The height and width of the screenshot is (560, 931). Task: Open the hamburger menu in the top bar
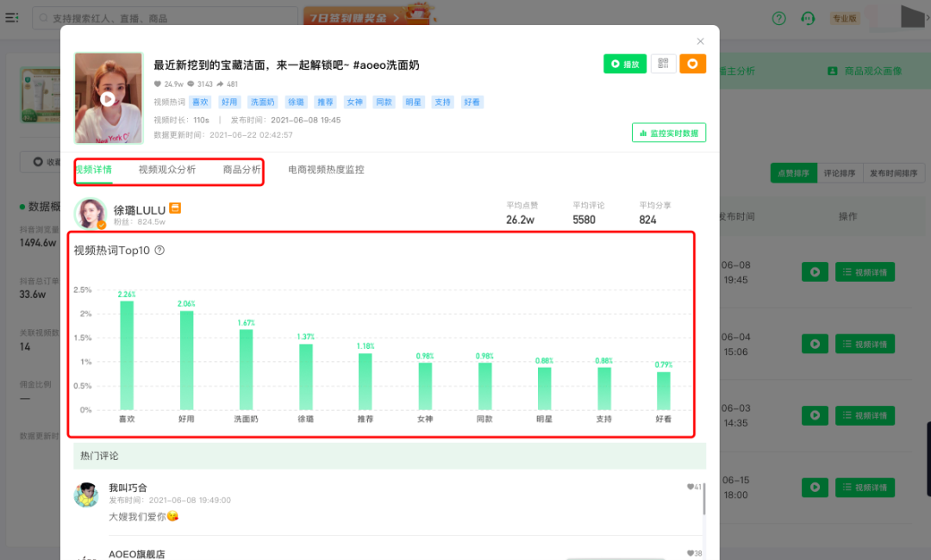click(x=12, y=18)
